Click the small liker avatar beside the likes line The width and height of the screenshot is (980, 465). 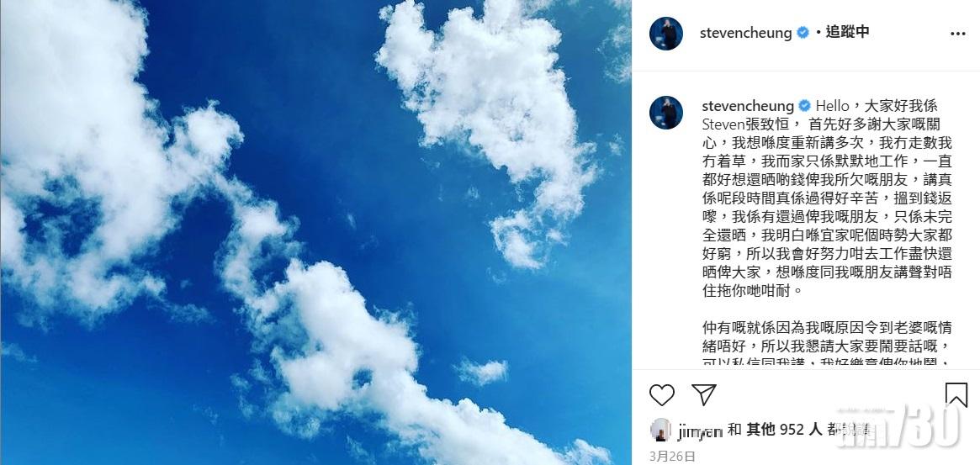tap(660, 430)
